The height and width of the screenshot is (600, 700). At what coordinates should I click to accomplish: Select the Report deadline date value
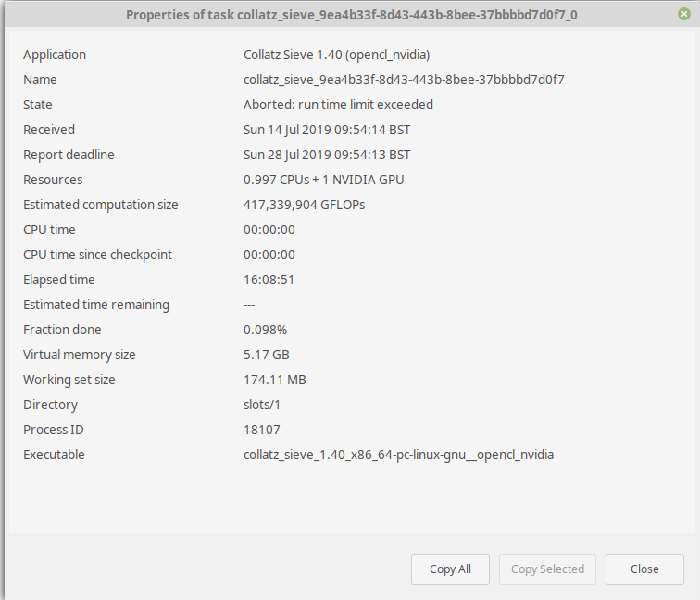click(327, 155)
